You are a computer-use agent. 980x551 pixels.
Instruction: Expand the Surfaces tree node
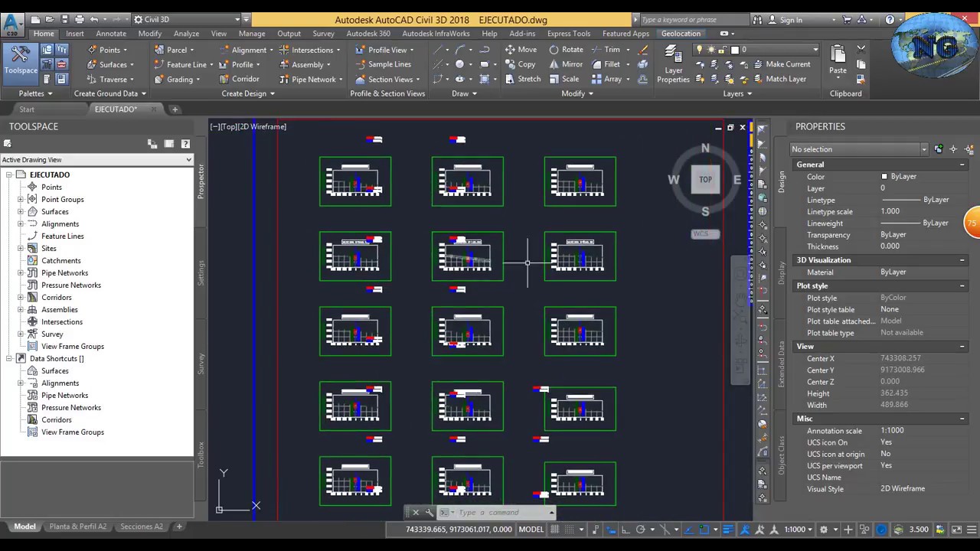pyautogui.click(x=21, y=211)
